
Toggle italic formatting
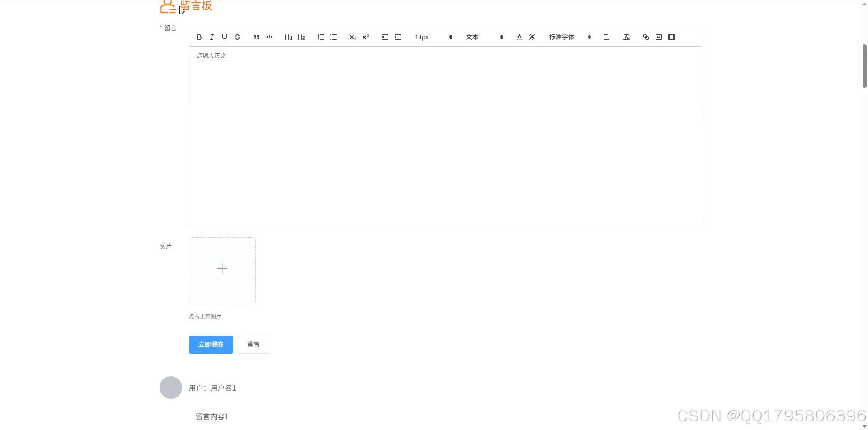point(212,37)
